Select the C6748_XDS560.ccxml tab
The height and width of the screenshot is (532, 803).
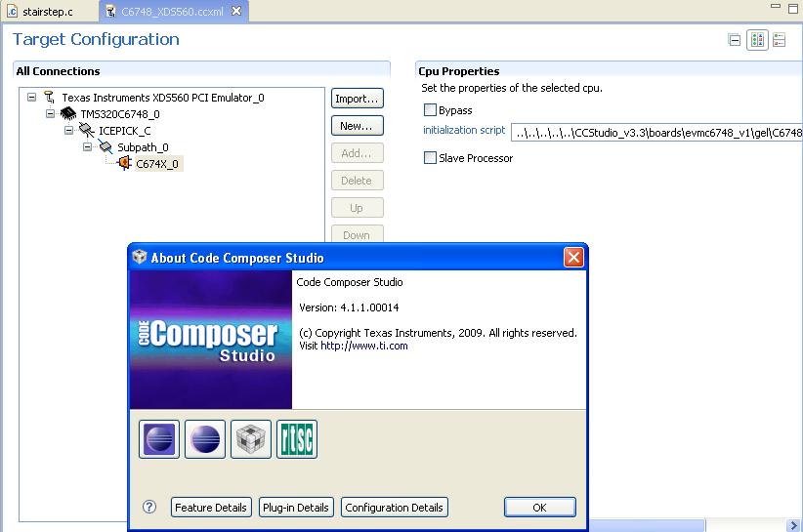point(172,12)
